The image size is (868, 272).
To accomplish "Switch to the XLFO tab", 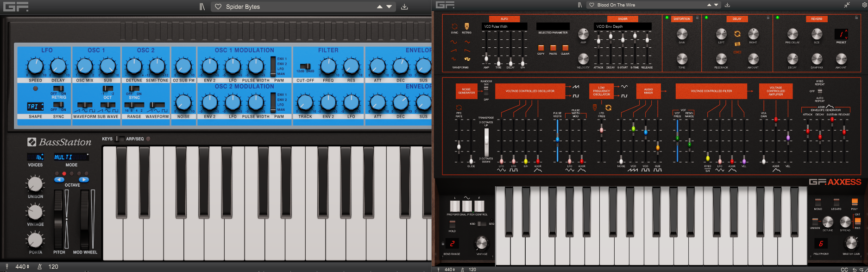I will tap(504, 19).
